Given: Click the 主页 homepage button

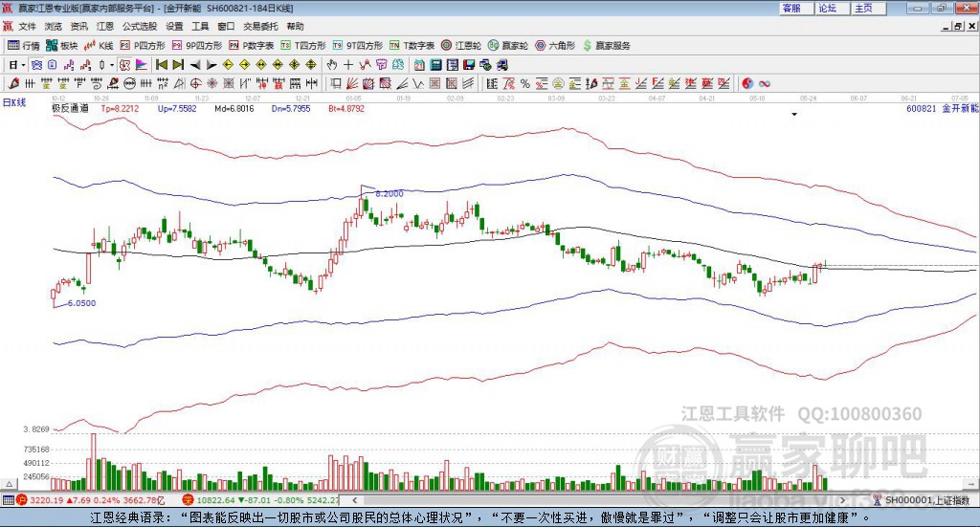Looking at the screenshot, I should pyautogui.click(x=869, y=8).
